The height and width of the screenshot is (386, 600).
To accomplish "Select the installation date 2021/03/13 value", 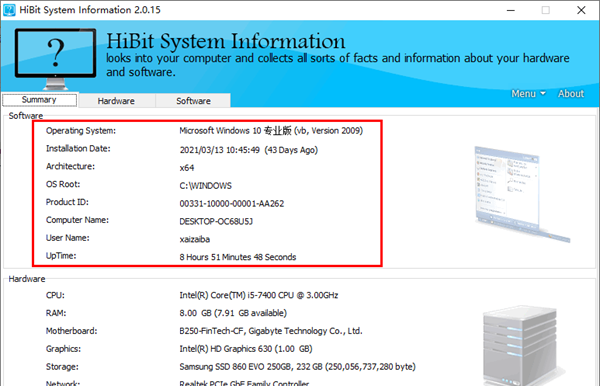I will coord(249,150).
